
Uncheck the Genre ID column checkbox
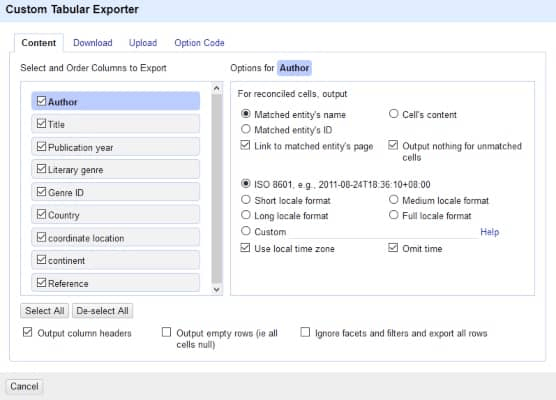pyautogui.click(x=41, y=192)
